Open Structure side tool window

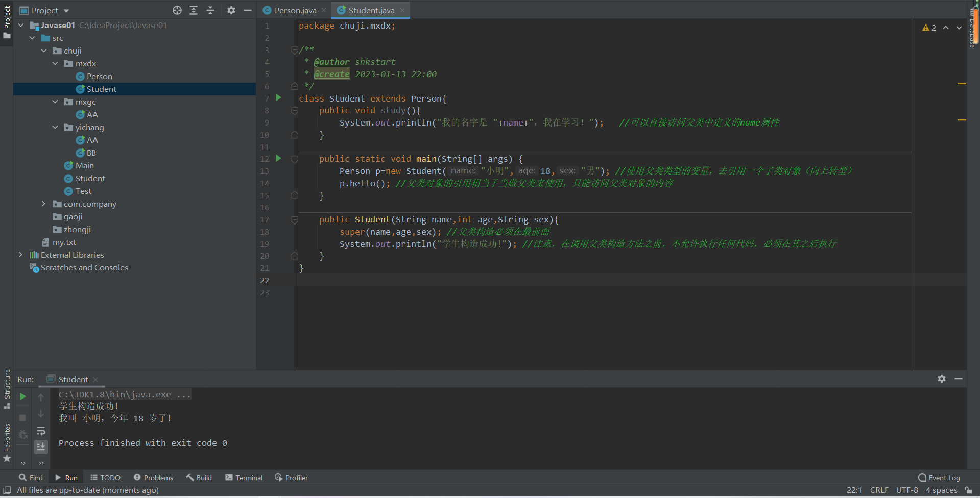point(7,389)
